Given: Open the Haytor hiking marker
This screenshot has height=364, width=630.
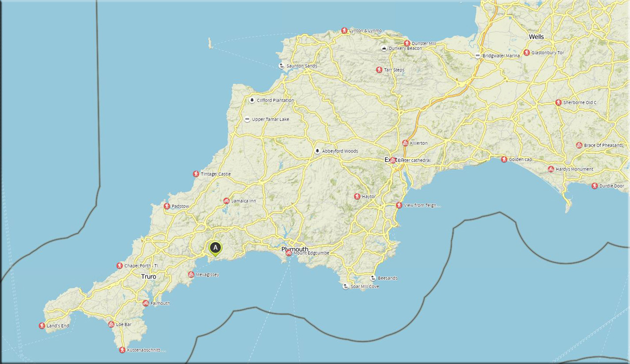Looking at the screenshot, I should pyautogui.click(x=357, y=196).
